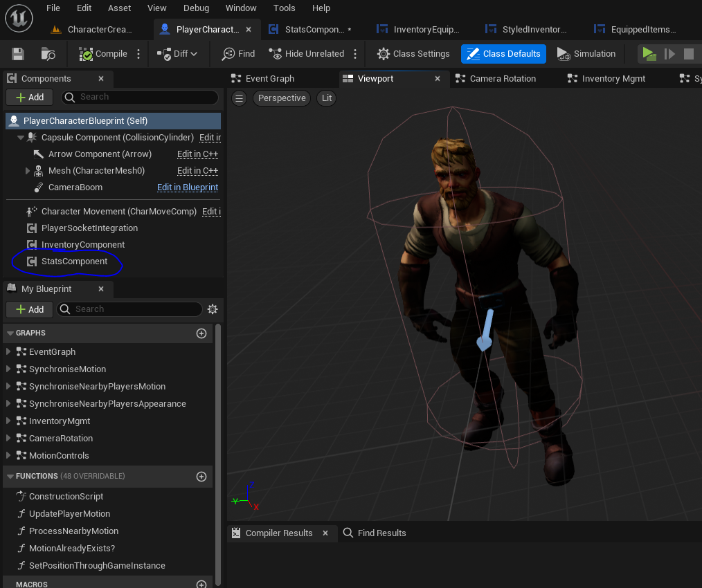
Task: Toggle Hide Unrelated nodes
Action: point(307,54)
